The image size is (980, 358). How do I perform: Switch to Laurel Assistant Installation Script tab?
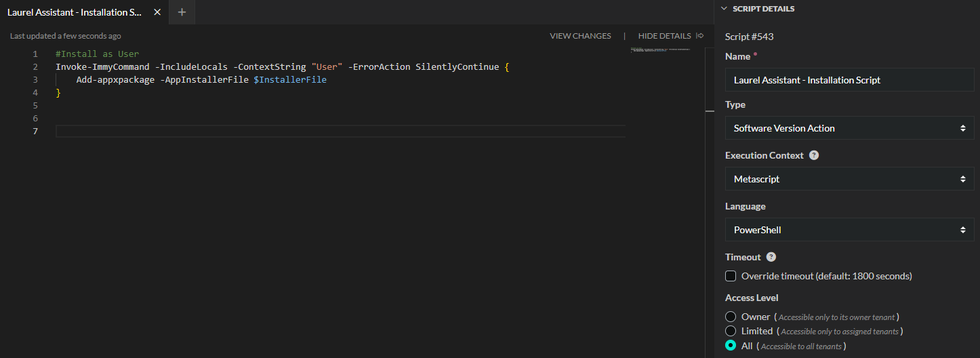75,12
